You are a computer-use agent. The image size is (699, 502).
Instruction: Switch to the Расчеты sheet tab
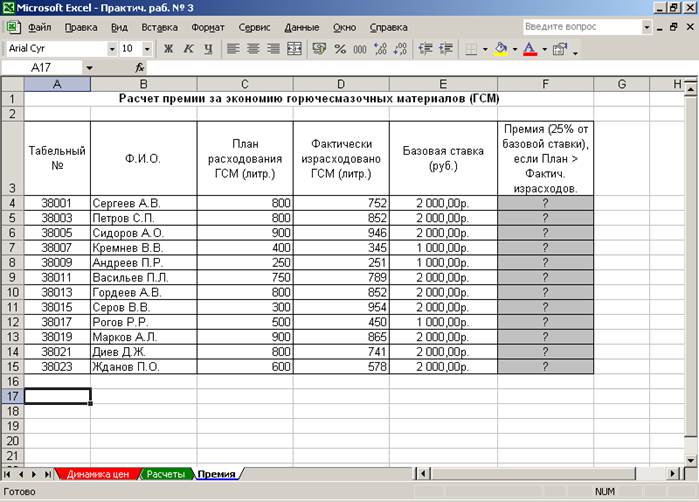click(165, 474)
